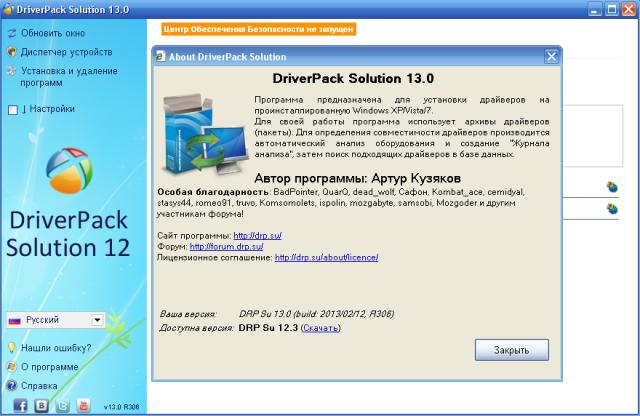Open the http://forum.drp.su/ forum link
Image resolution: width=640 pixels, height=416 pixels.
click(x=227, y=247)
